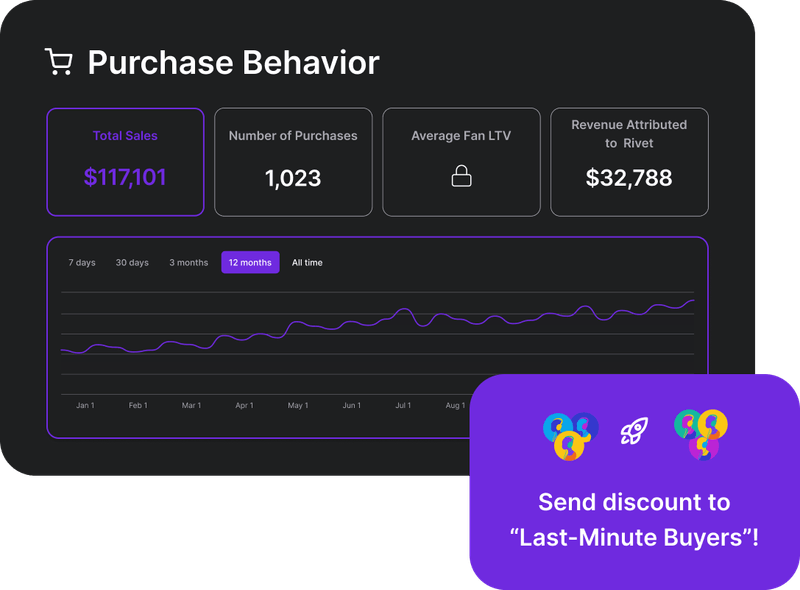Image resolution: width=800 pixels, height=590 pixels.
Task: Click the Jan 1 axis label
Action: [x=85, y=405]
